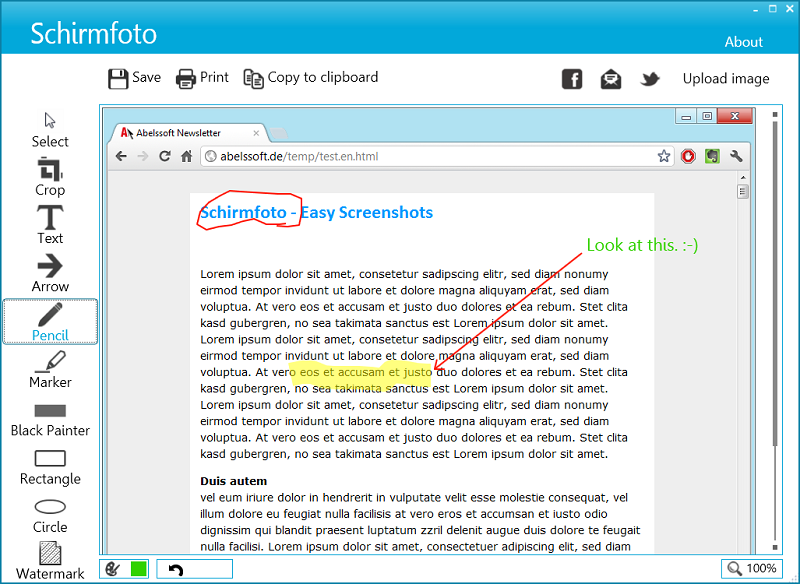
Task: Click the abelssoft.de address bar
Action: 437,156
